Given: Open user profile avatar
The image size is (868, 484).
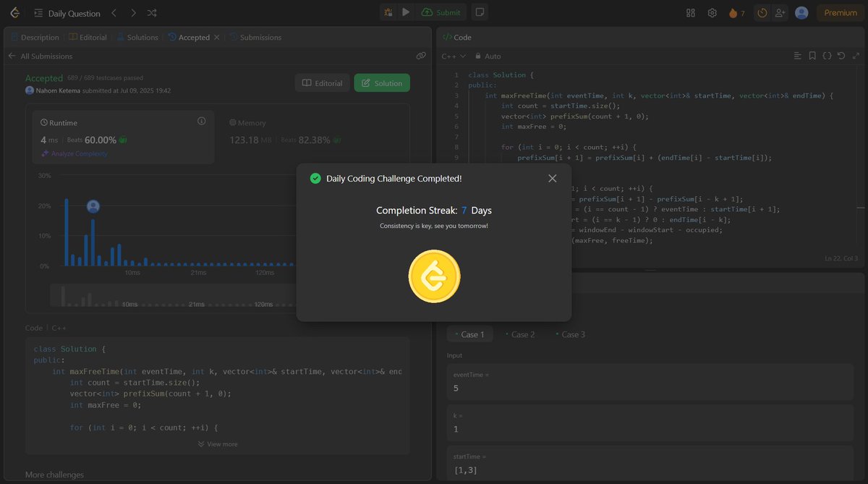Looking at the screenshot, I should [801, 13].
